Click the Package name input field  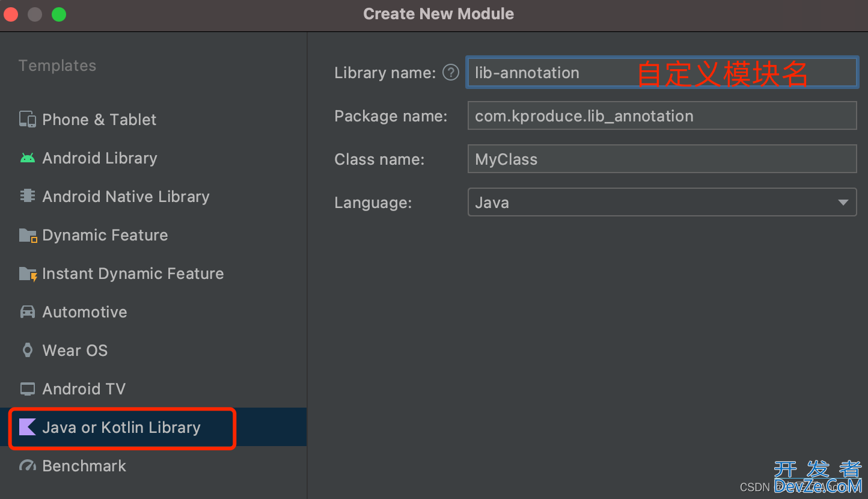[661, 116]
